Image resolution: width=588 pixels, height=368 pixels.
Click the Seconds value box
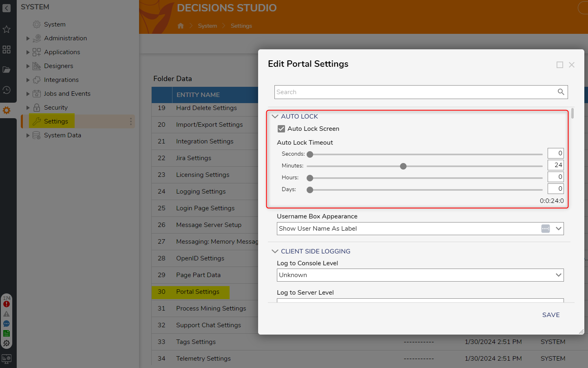555,153
